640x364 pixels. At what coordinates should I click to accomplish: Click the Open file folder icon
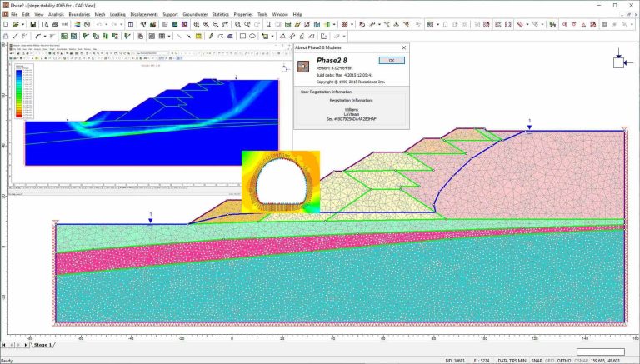16,24
